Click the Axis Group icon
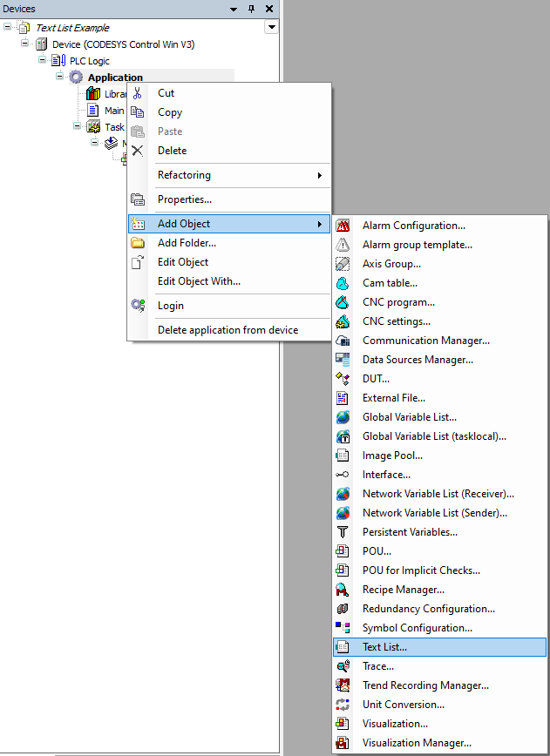Image resolution: width=550 pixels, height=756 pixels. pos(343,264)
